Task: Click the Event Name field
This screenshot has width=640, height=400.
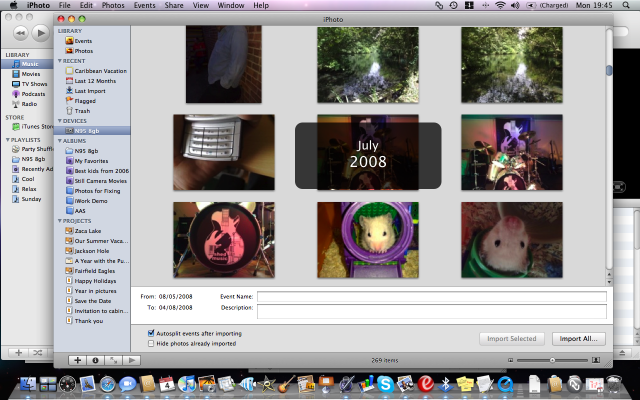Action: [431, 296]
